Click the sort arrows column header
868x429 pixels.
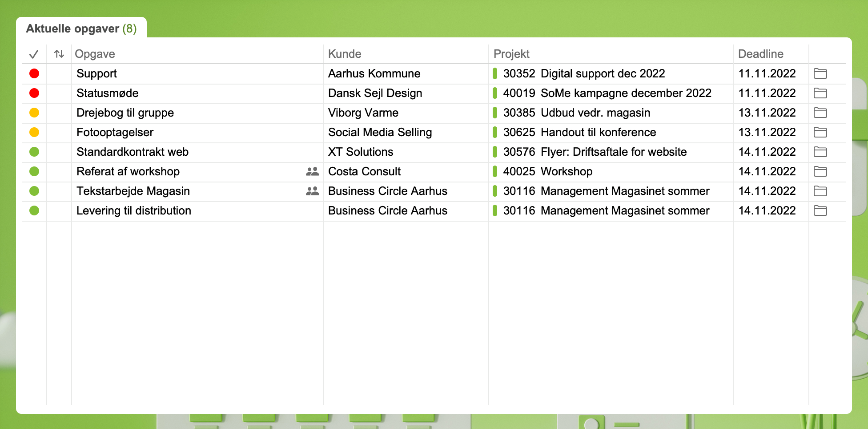[x=59, y=54]
